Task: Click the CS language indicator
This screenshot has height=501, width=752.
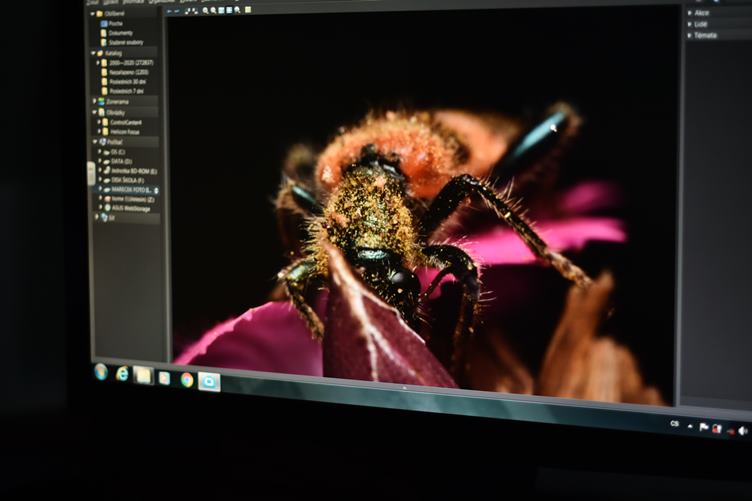Action: [x=675, y=424]
